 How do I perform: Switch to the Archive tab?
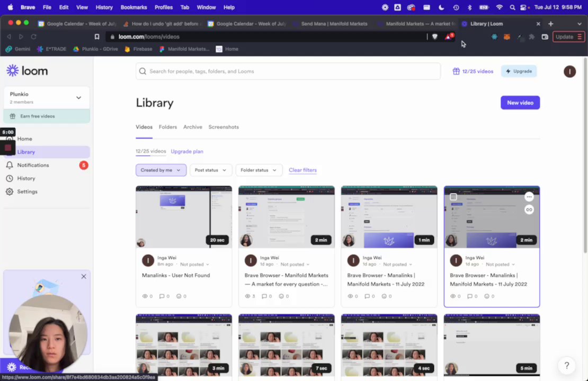[x=193, y=127]
